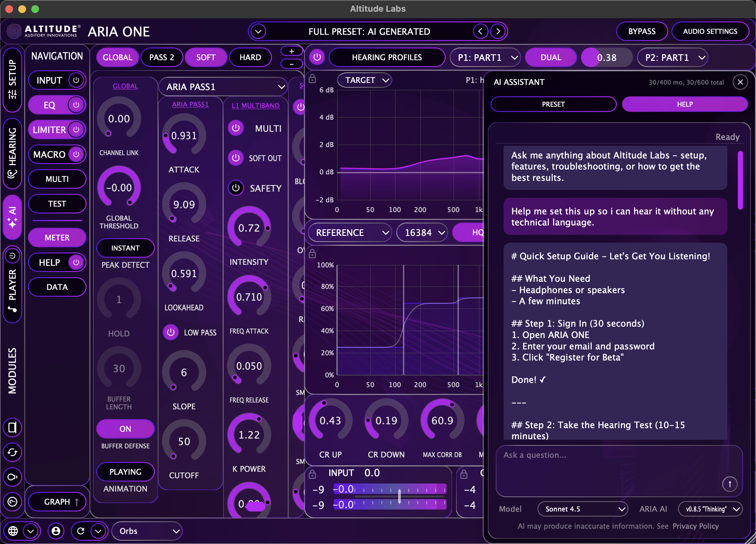Open the Privacy Policy link
Image resolution: width=756 pixels, height=544 pixels.
click(696, 526)
